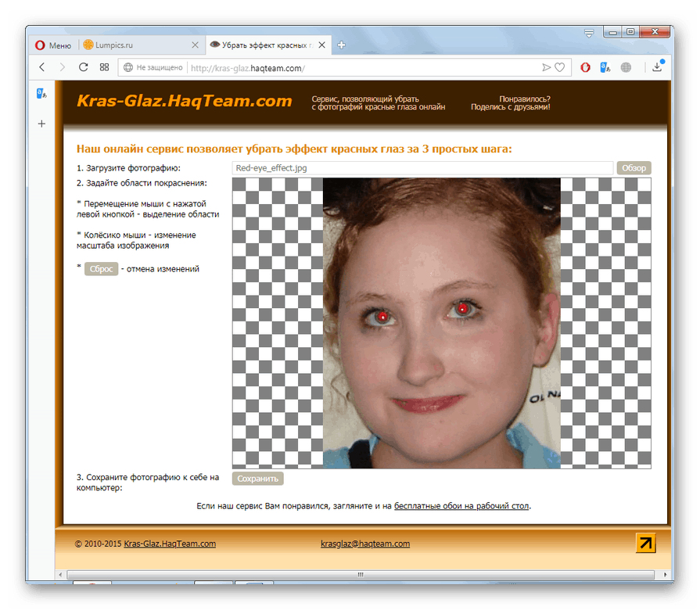
Task: Go forward to next page
Action: coord(62,67)
